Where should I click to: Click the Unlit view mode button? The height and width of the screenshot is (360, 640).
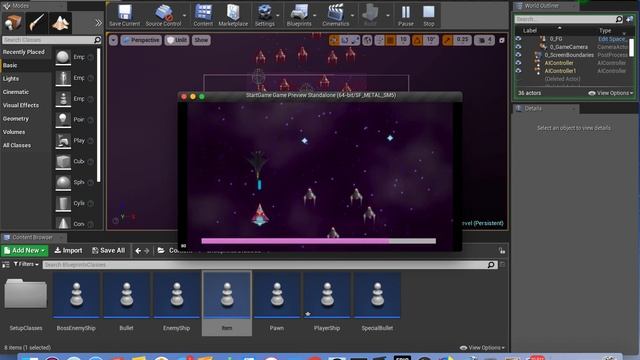pos(177,40)
